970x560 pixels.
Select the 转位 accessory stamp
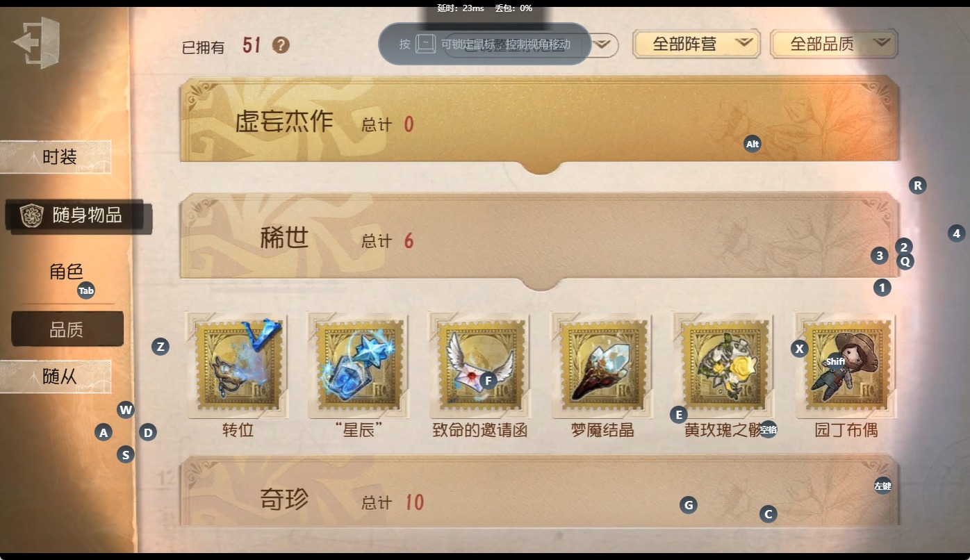[238, 365]
